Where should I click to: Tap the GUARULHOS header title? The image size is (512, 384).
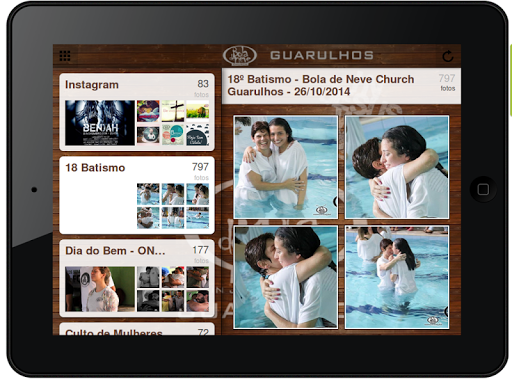click(322, 55)
